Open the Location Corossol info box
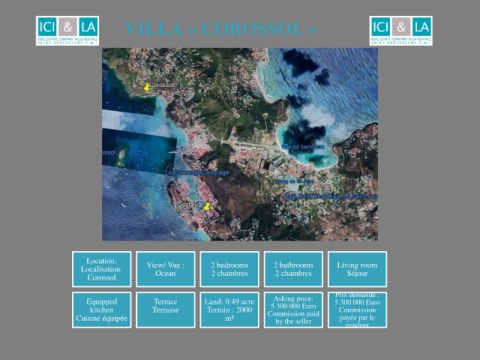The height and width of the screenshot is (360, 480). [x=101, y=269]
